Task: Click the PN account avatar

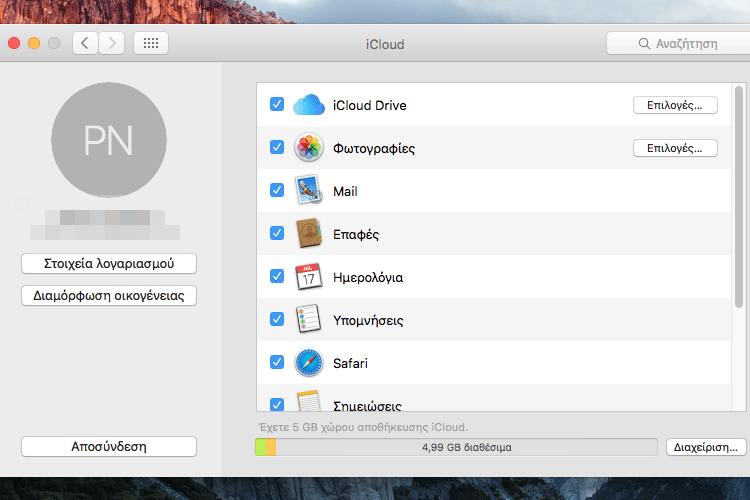Action: coord(109,140)
